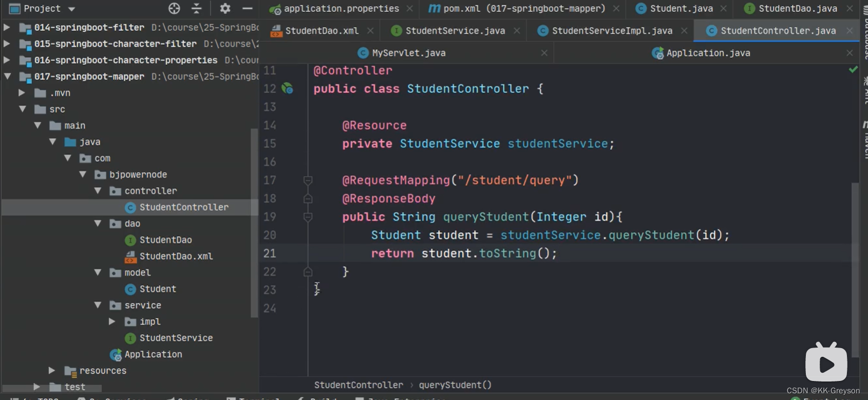Collapse the main folder

tap(37, 125)
